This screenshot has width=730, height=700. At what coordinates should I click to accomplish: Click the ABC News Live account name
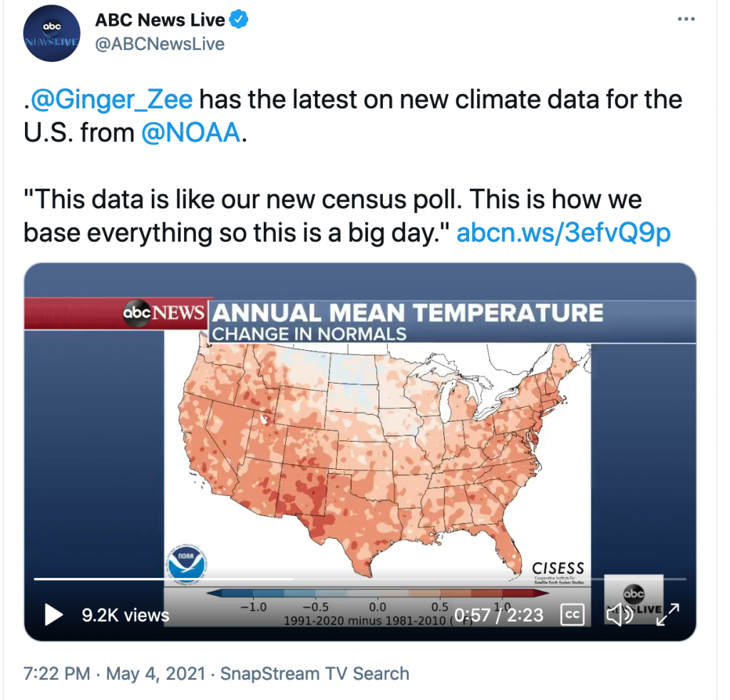(160, 20)
